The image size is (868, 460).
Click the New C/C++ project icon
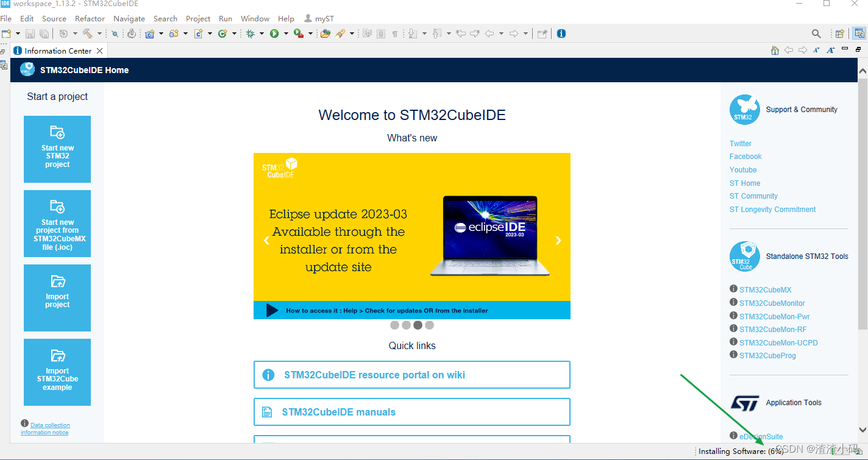click(x=149, y=34)
